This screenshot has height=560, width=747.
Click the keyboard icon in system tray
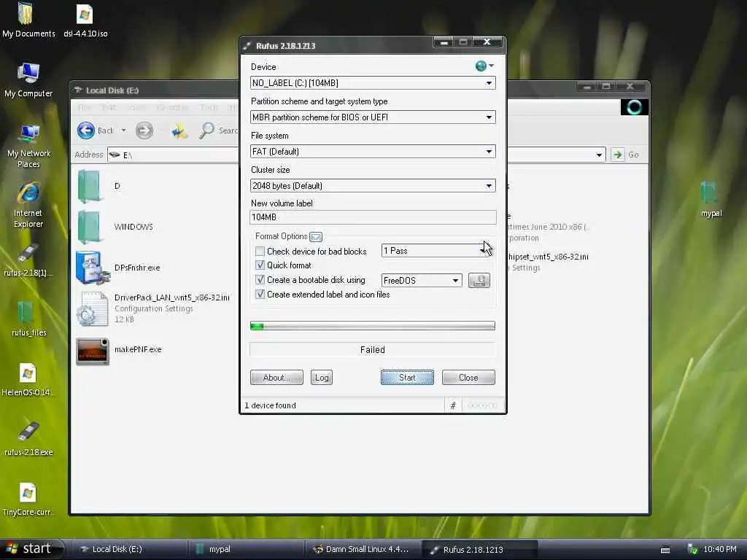tap(665, 550)
